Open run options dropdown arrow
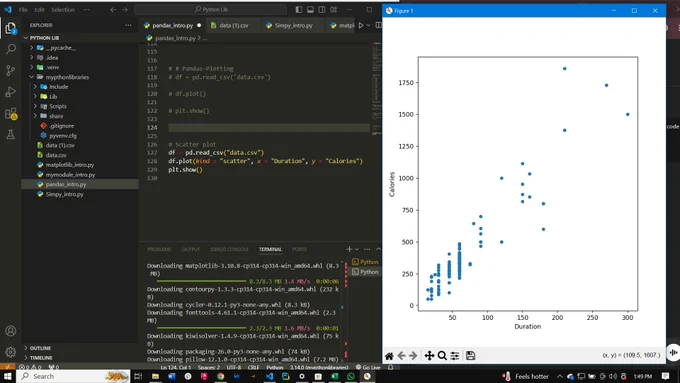This screenshot has height=383, width=680. coord(369,26)
